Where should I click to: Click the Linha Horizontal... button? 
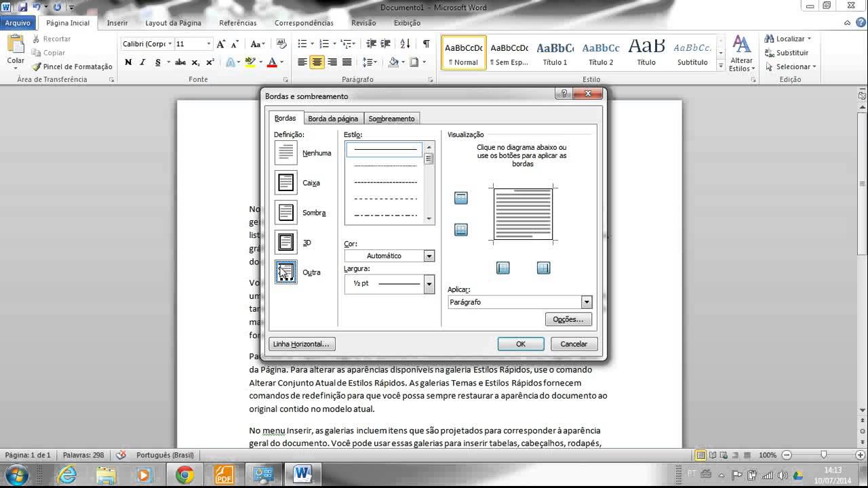tap(301, 344)
